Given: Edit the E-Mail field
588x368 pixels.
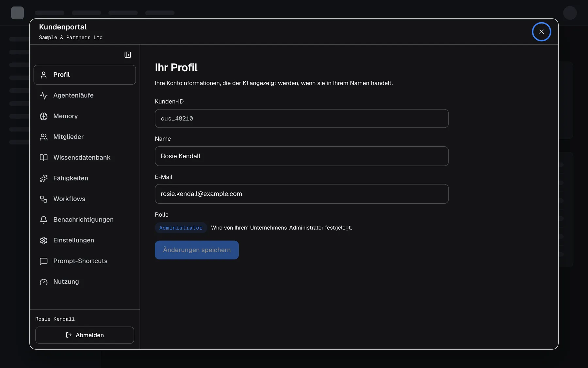Looking at the screenshot, I should (x=302, y=194).
